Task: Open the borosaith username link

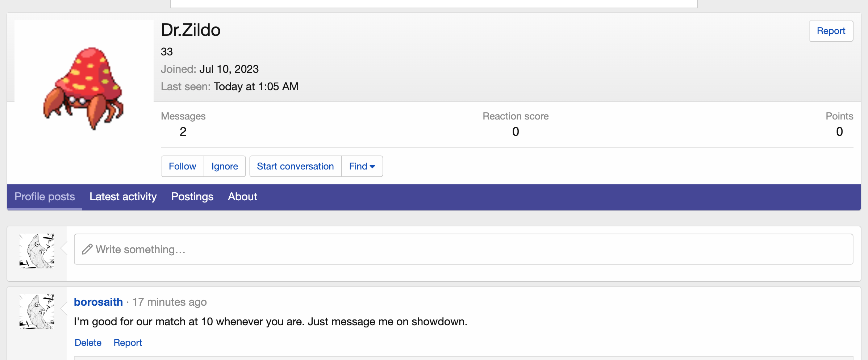Action: (98, 302)
